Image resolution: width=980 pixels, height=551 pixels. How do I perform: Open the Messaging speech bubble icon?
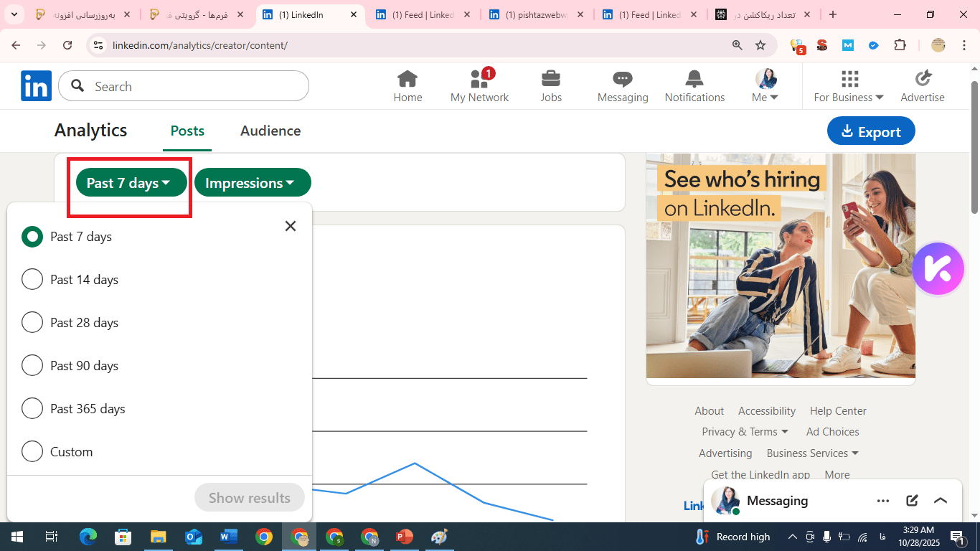pos(622,79)
